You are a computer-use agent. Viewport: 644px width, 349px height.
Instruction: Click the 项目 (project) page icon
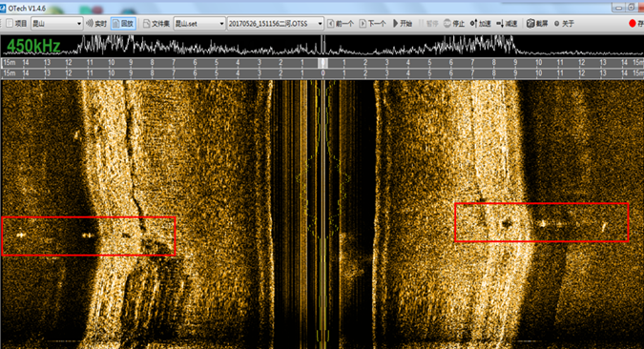pos(10,24)
